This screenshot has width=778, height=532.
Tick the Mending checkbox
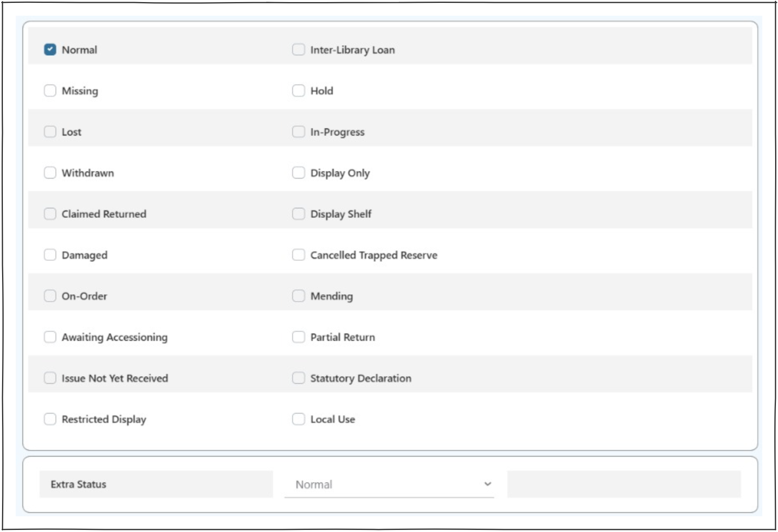298,296
